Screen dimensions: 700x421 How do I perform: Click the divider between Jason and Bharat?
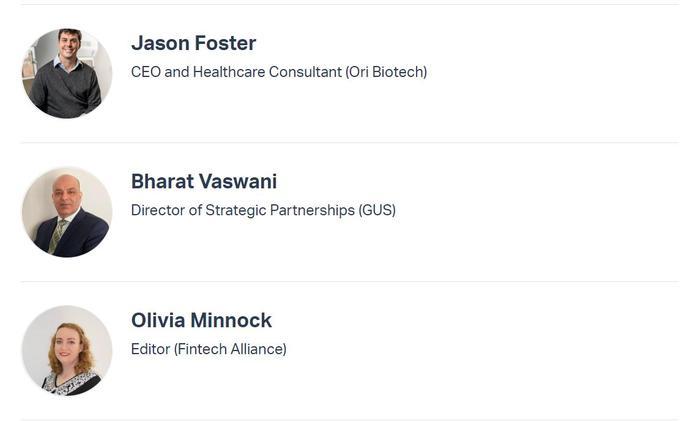tap(350, 143)
